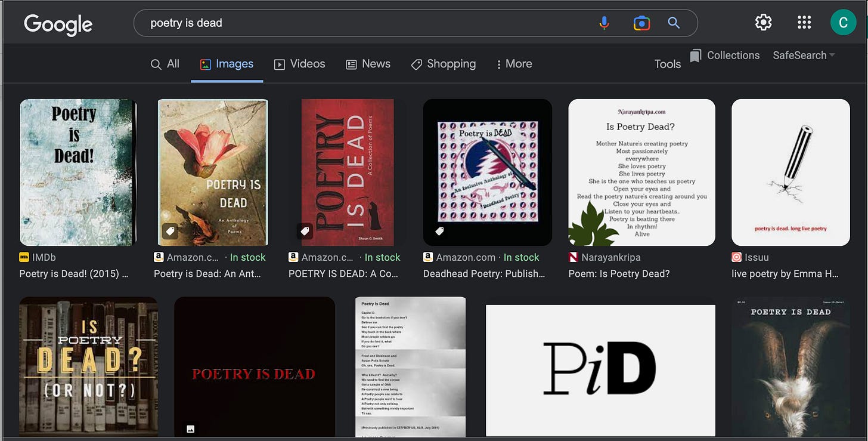This screenshot has height=441, width=868.
Task: Click product tag on red POETRY IS DEAD cover
Action: [x=305, y=231]
